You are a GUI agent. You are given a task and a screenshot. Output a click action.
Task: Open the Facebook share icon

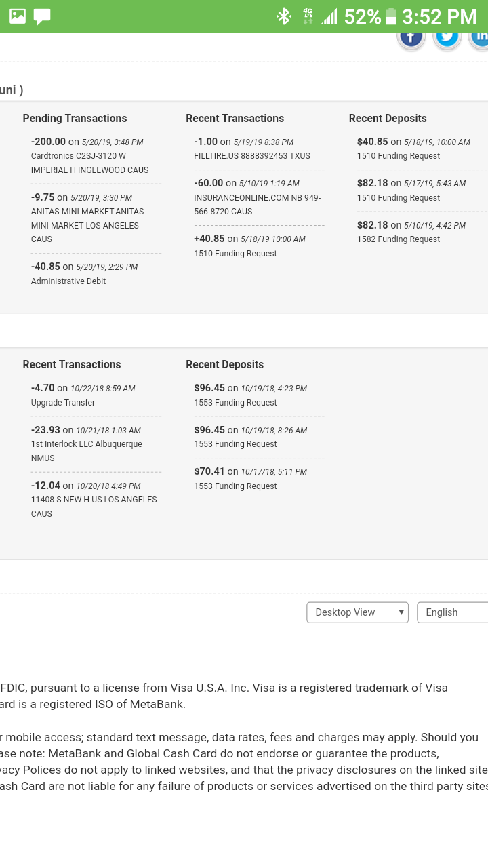pyautogui.click(x=411, y=37)
